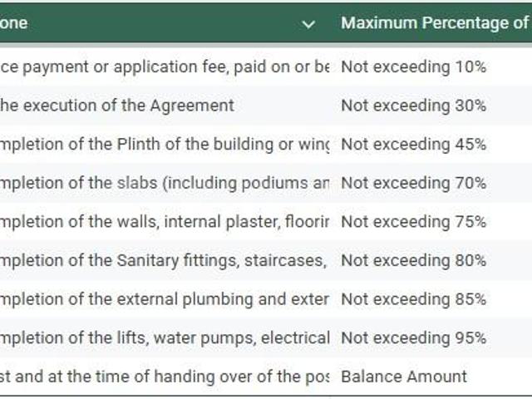Click the milestone column header text

pyautogui.click(x=14, y=23)
